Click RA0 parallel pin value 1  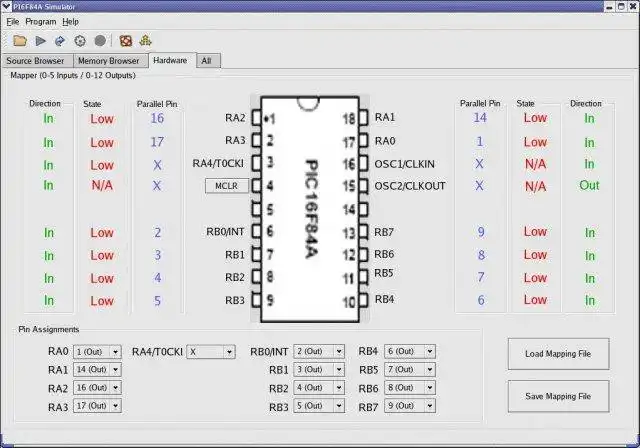point(480,142)
